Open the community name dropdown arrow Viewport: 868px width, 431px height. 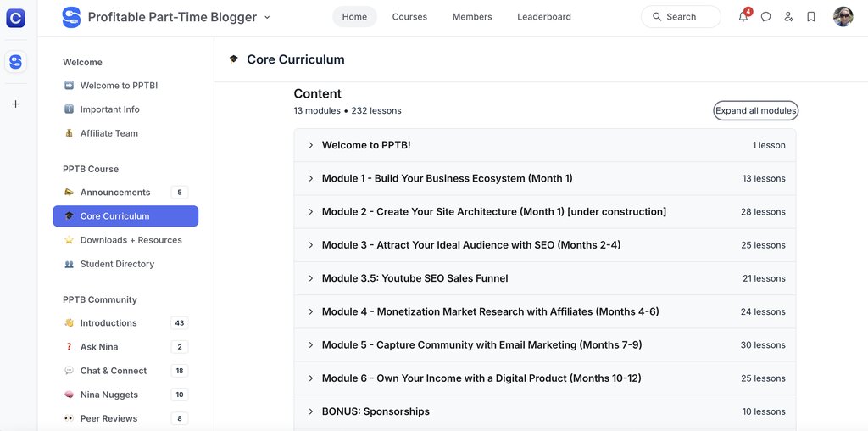point(267,17)
